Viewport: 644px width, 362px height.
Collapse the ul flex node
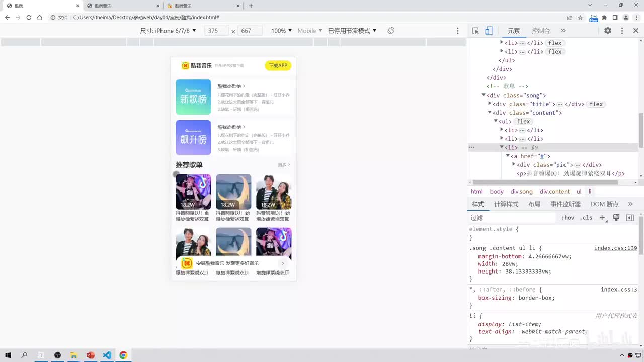click(x=496, y=121)
